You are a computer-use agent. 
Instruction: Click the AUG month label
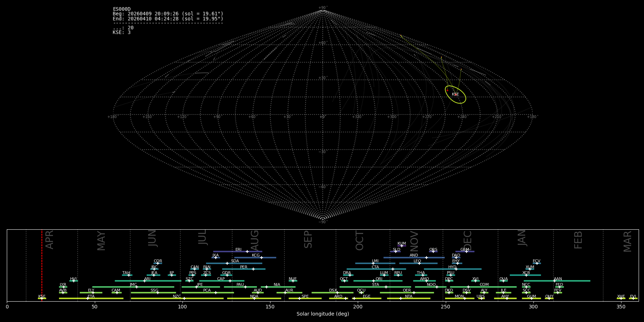(x=254, y=240)
